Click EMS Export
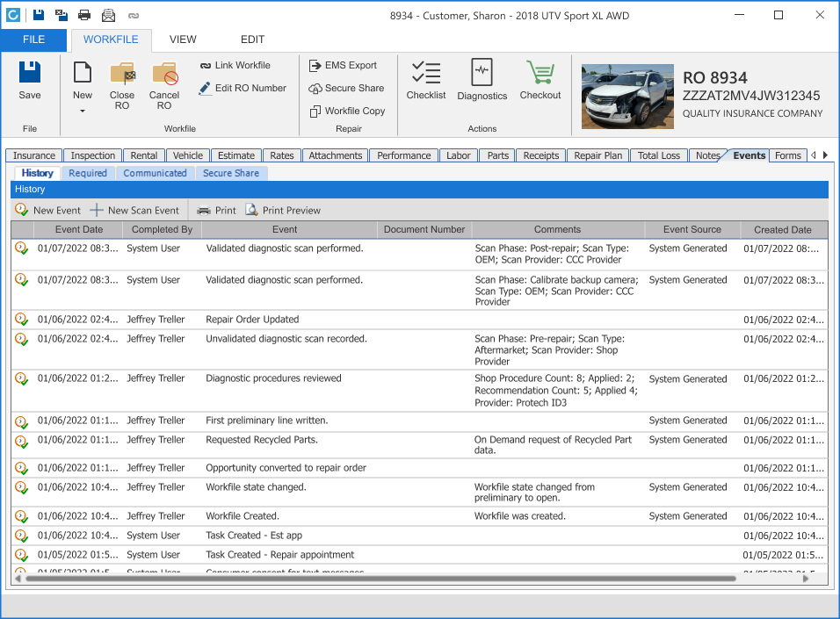 coord(343,65)
